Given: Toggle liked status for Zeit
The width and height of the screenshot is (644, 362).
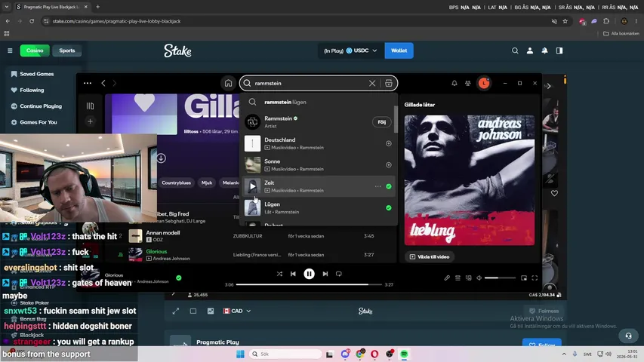Looking at the screenshot, I should click(x=389, y=186).
